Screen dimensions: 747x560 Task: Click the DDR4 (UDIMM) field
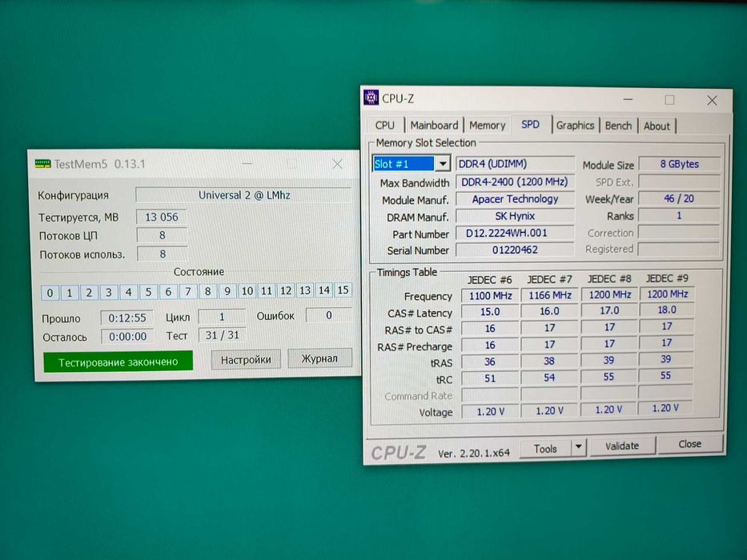515,164
